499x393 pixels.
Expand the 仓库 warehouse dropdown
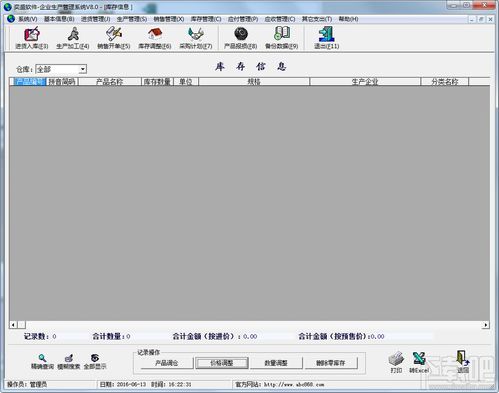[82, 69]
